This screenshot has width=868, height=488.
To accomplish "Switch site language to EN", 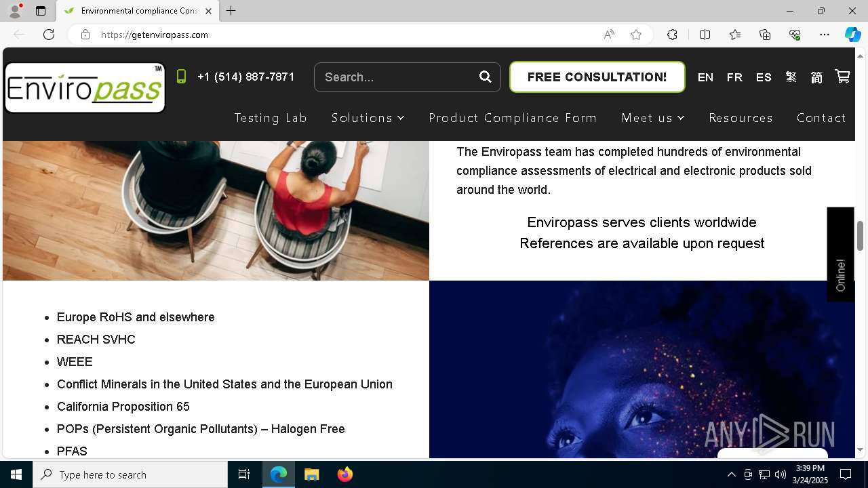I will pyautogui.click(x=705, y=77).
